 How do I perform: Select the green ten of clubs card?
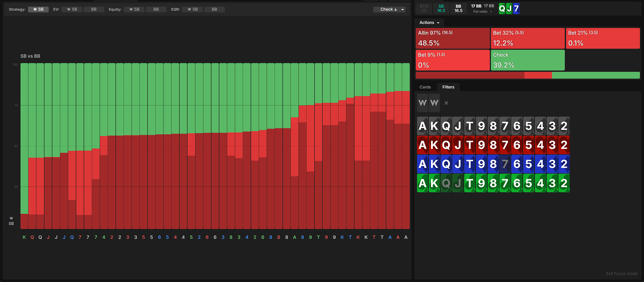pos(469,183)
